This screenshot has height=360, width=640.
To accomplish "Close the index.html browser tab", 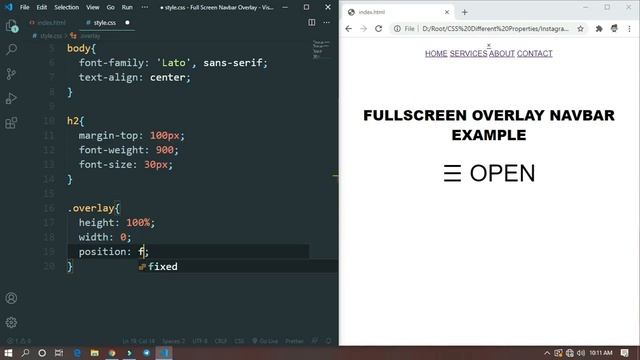I will pos(447,12).
